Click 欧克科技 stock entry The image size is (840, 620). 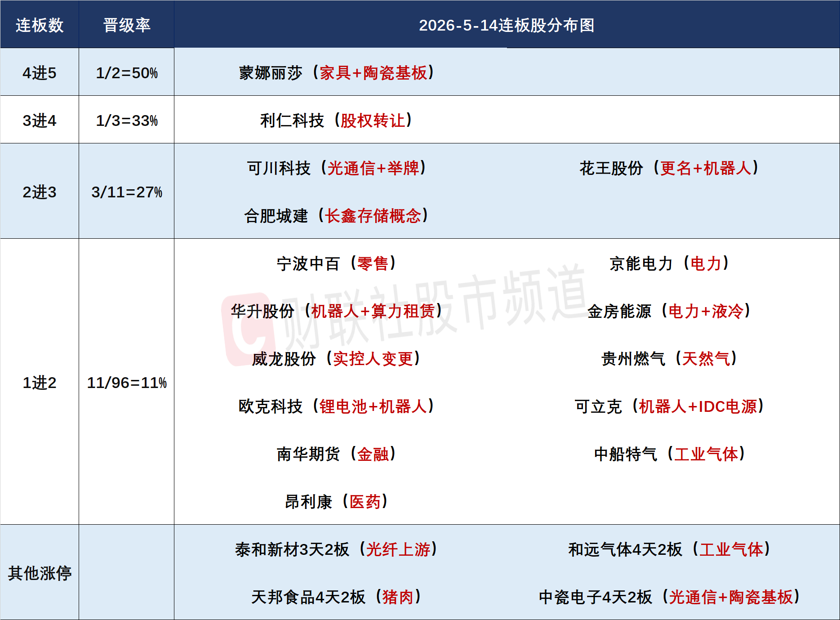tap(337, 406)
